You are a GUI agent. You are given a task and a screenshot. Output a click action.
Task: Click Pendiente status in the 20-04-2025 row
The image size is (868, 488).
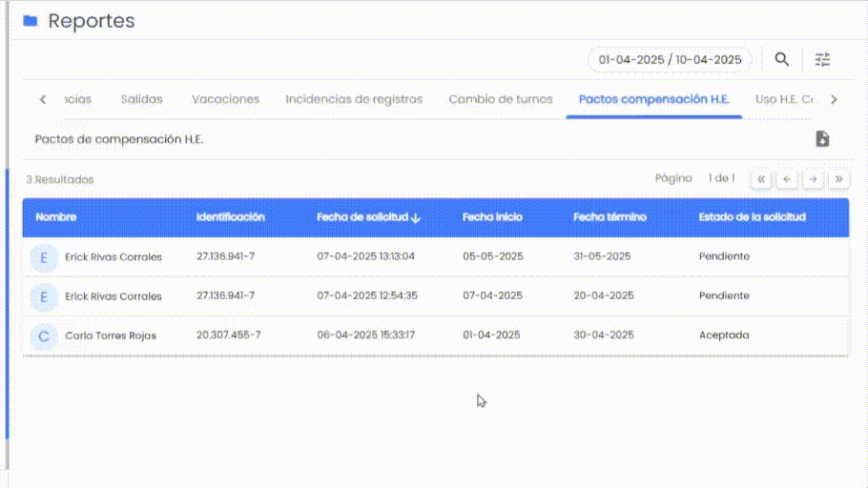coord(724,295)
